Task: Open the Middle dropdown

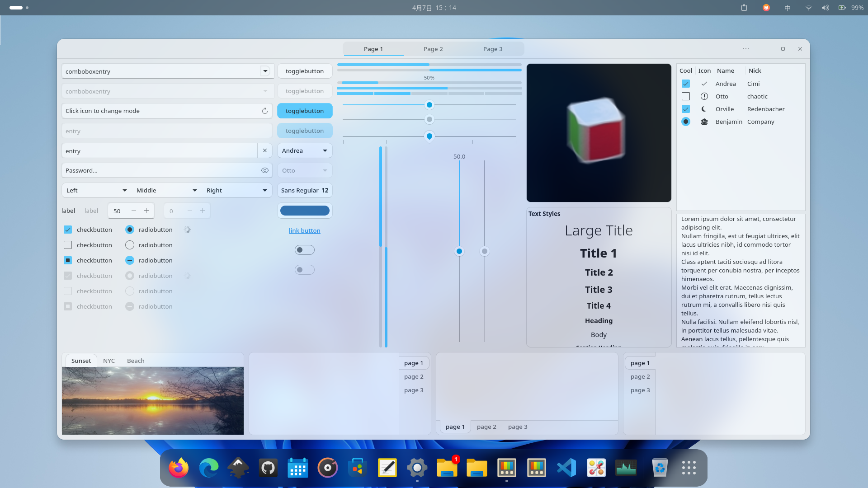Action: [x=167, y=190]
